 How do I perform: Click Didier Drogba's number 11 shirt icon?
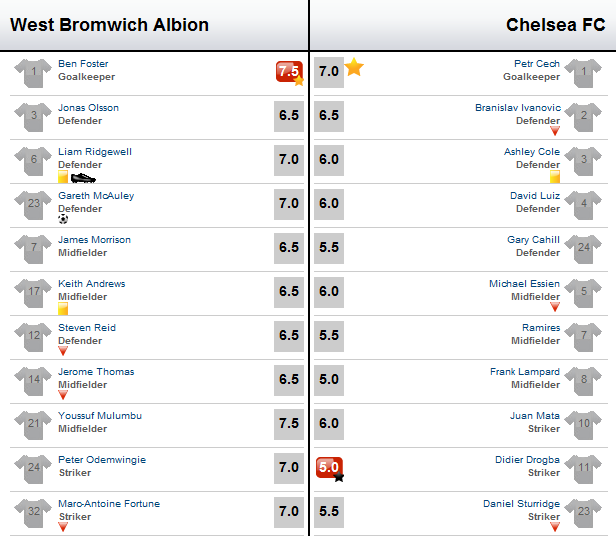[583, 469]
